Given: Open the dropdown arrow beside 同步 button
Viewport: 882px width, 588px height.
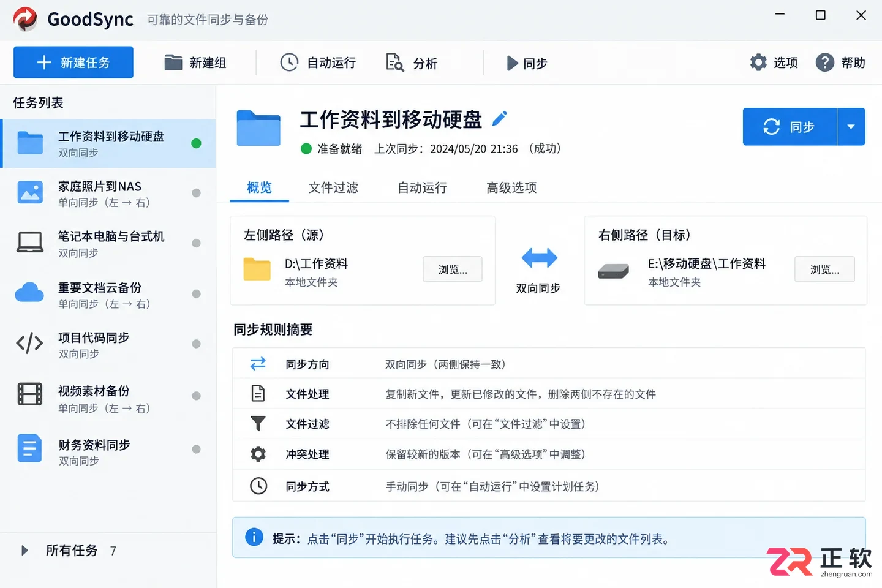Looking at the screenshot, I should pos(851,127).
